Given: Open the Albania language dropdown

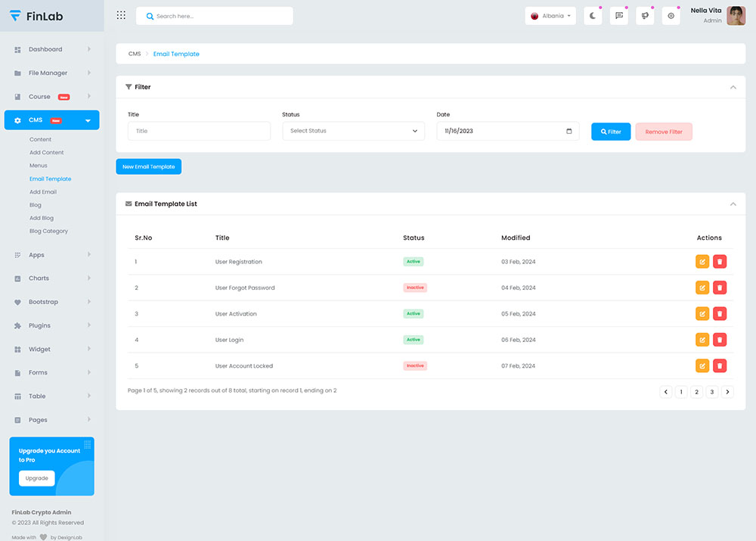Looking at the screenshot, I should [x=550, y=16].
